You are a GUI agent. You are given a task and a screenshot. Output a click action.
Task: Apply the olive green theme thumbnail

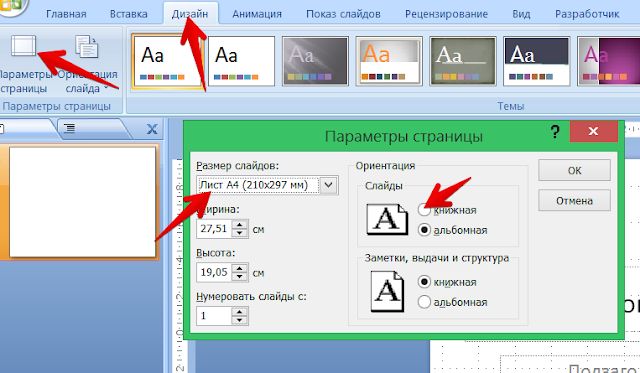(463, 61)
